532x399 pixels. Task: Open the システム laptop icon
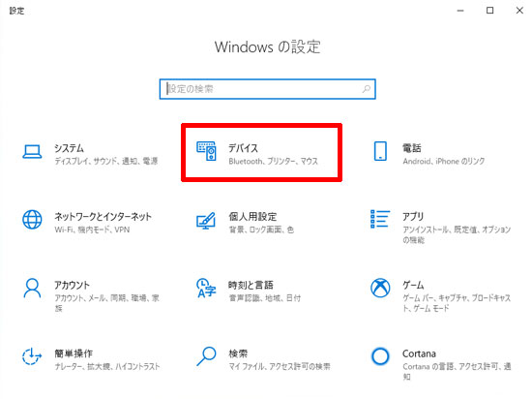(x=32, y=152)
